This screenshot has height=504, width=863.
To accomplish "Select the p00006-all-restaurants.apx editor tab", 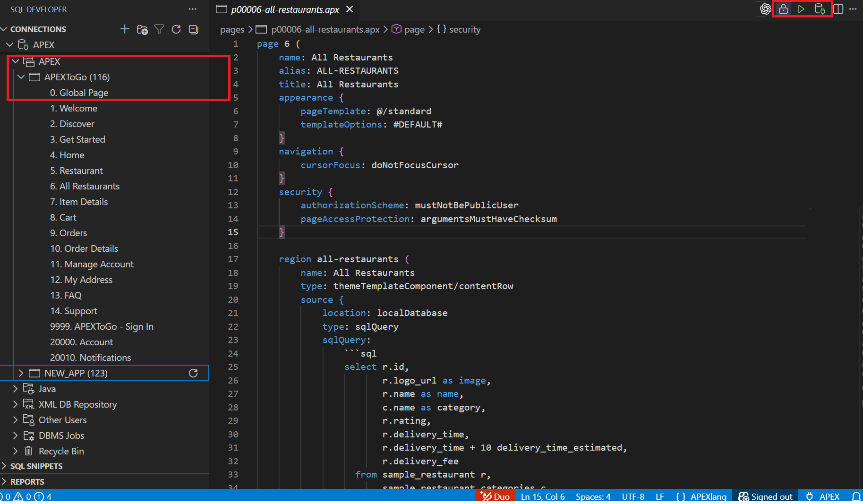I will (x=285, y=9).
